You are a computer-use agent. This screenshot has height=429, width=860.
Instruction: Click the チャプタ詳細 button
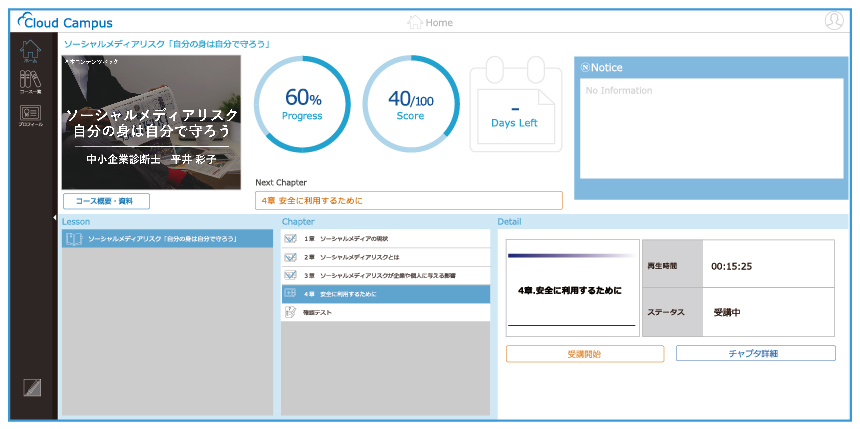(755, 353)
